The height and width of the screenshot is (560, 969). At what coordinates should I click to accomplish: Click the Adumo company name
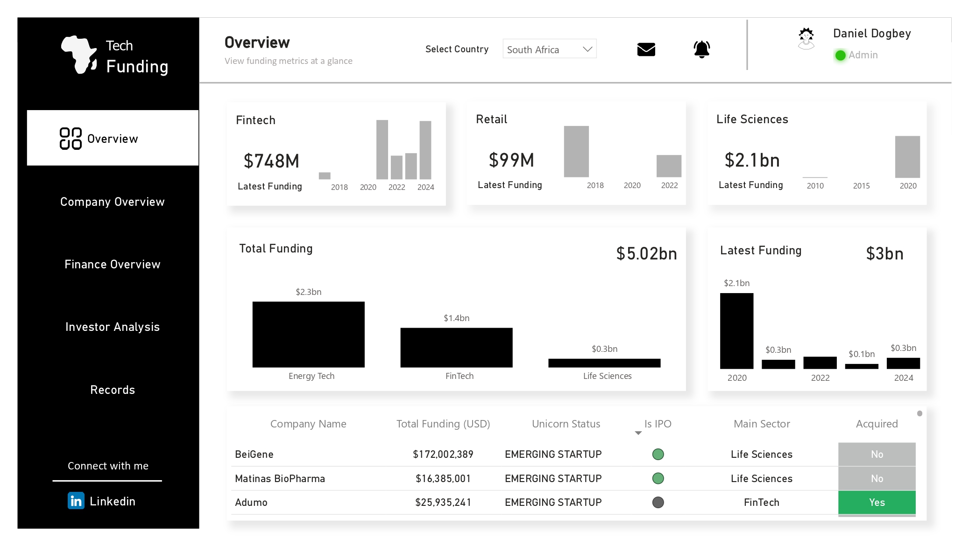point(251,502)
